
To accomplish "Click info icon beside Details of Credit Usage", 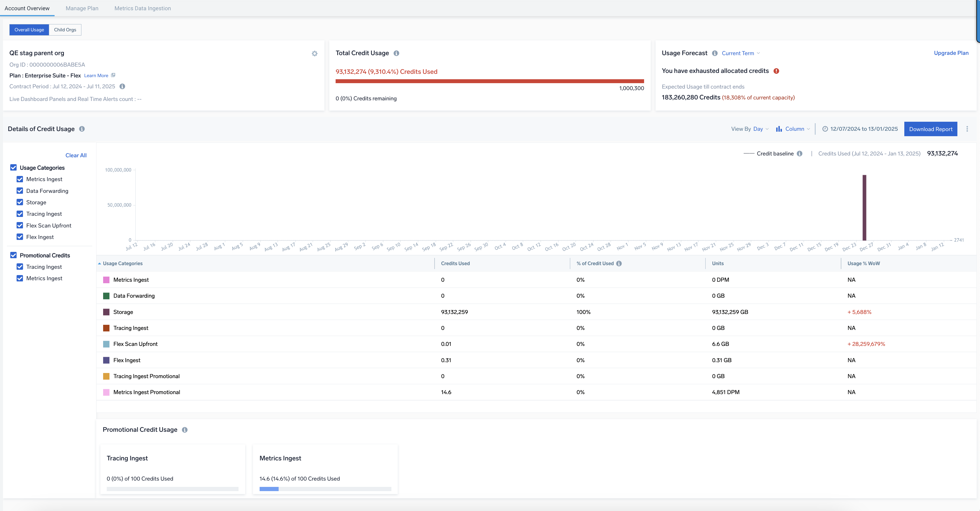I will [82, 129].
